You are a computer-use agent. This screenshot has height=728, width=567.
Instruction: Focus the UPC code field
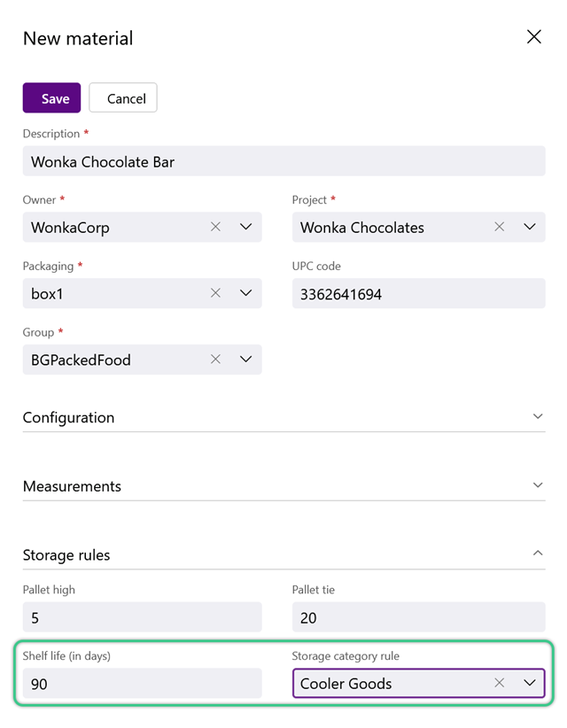(418, 293)
